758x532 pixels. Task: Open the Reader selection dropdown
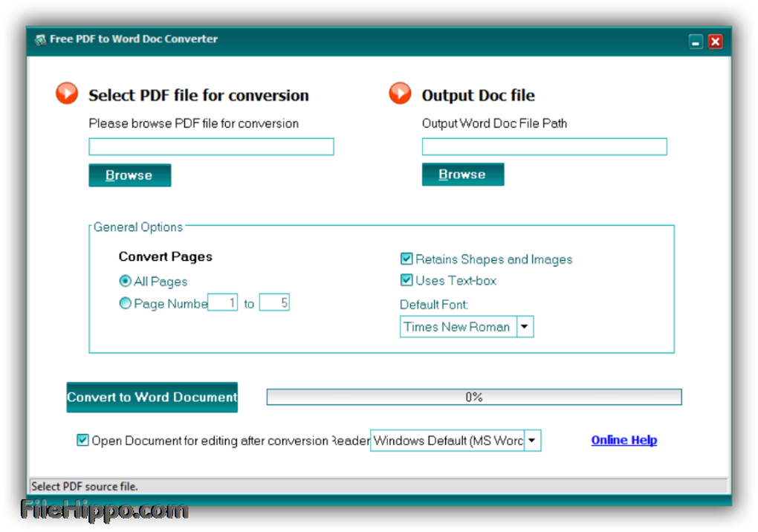point(532,440)
